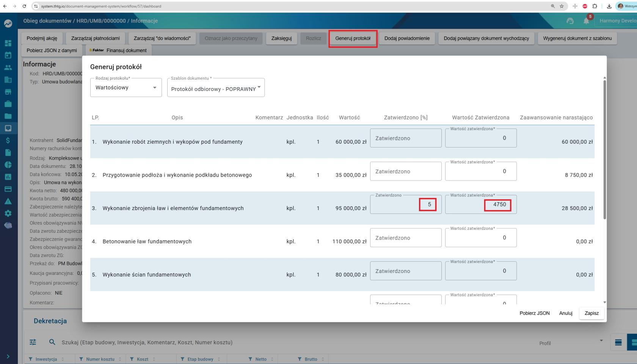Click Zatwierdzono percent field showing 5
637x364 pixels.
(x=406, y=204)
